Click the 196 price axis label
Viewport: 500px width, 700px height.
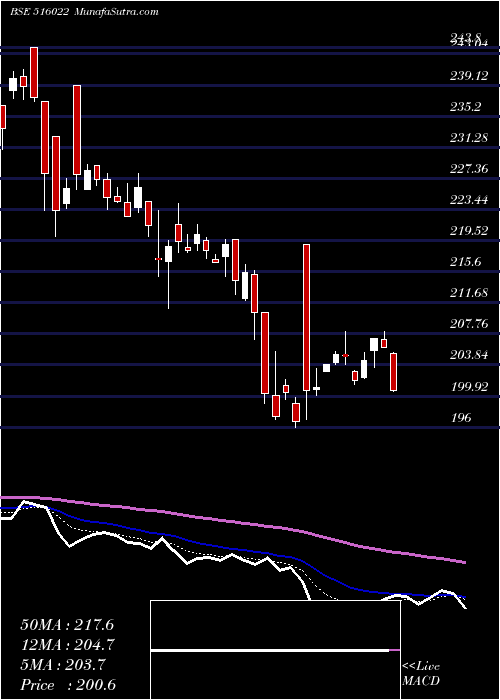(x=461, y=418)
